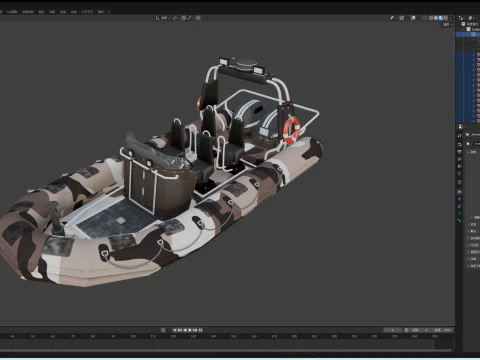Image resolution: width=480 pixels, height=360 pixels.
Task: Add a new workspace with plus button
Action: coord(109,12)
